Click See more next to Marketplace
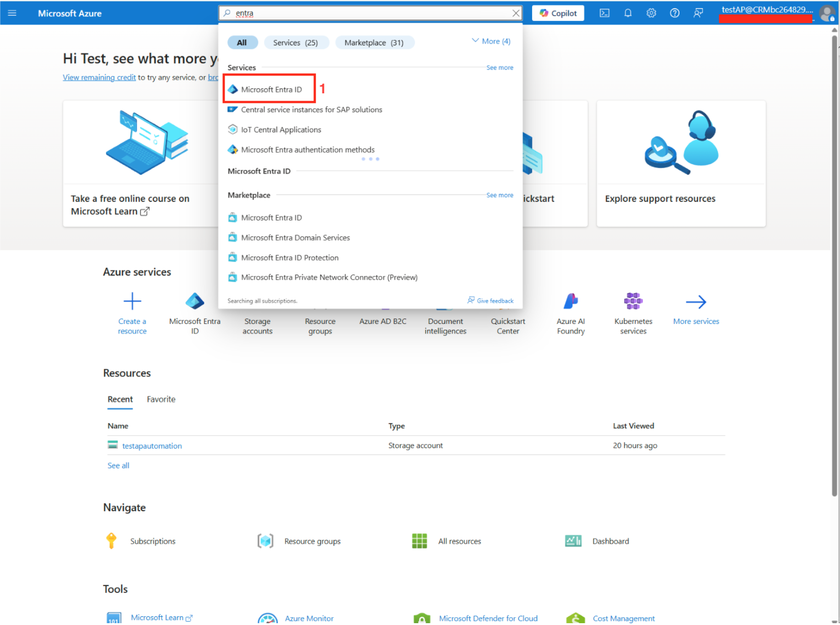 (x=499, y=195)
